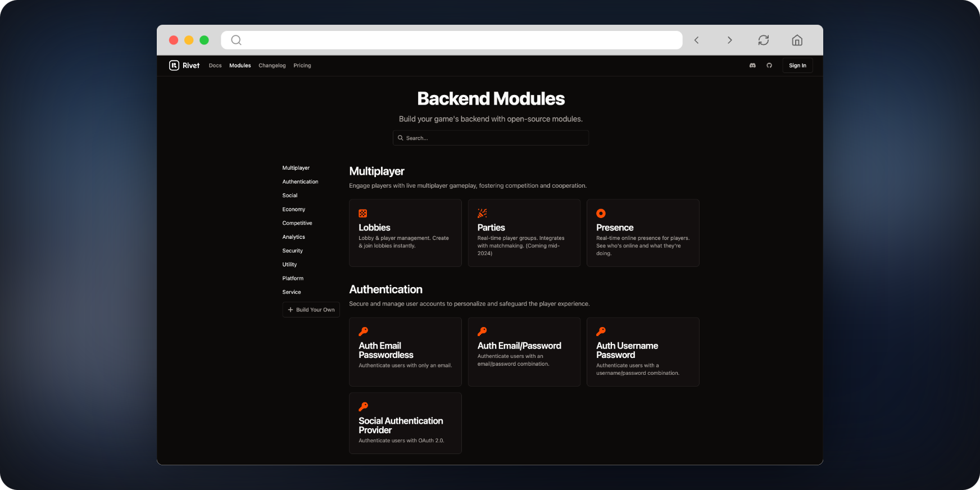Screen dimensions: 980x490
Task: Open the Changelog nav item
Action: (x=272, y=66)
